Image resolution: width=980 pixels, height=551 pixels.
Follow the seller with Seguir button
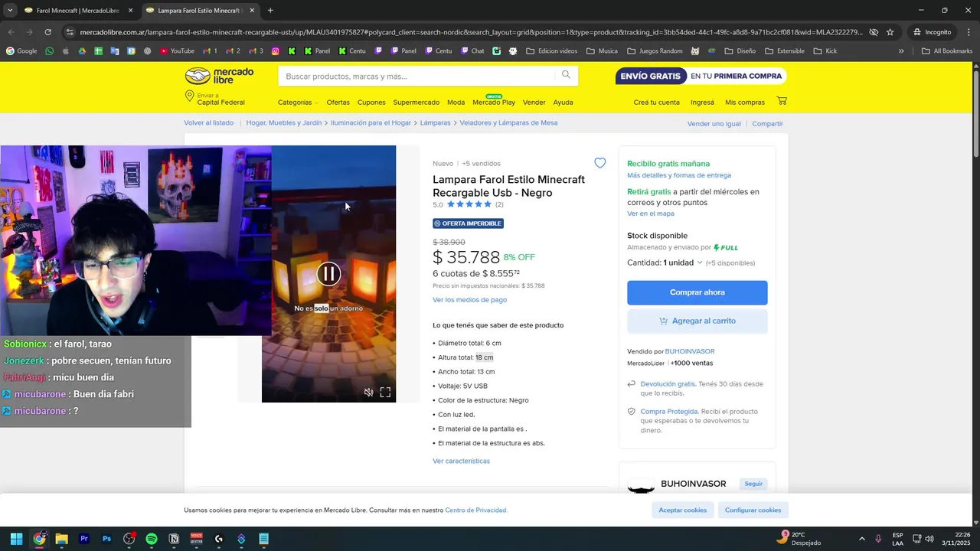tap(753, 484)
